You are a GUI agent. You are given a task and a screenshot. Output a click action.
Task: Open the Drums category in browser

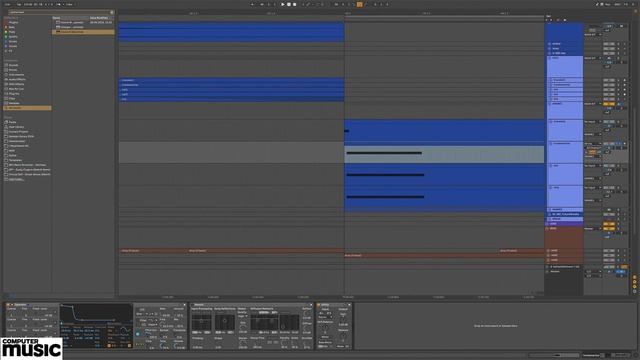[x=13, y=70]
